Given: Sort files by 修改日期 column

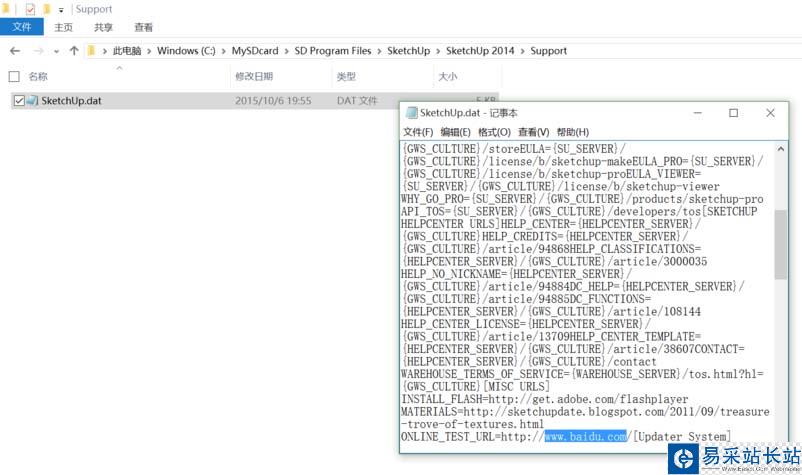Looking at the screenshot, I should [254, 77].
